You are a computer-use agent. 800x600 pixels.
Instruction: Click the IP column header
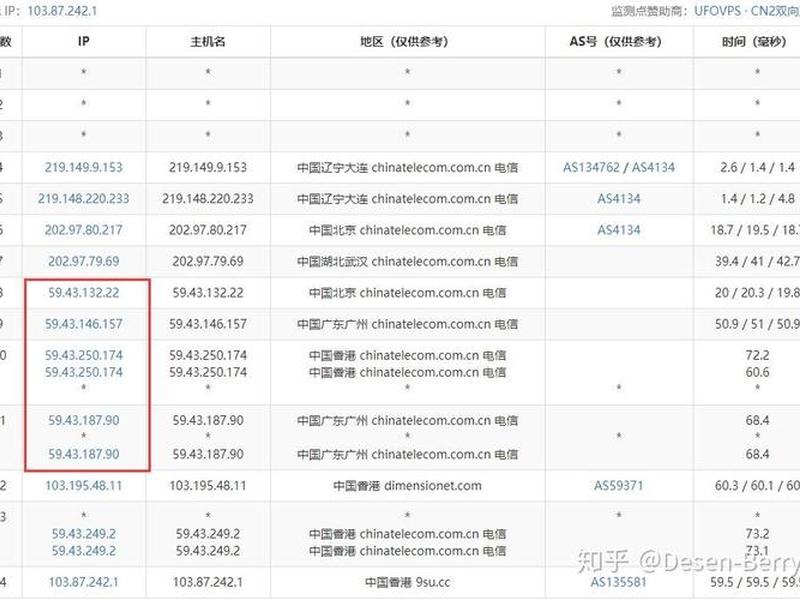84,41
